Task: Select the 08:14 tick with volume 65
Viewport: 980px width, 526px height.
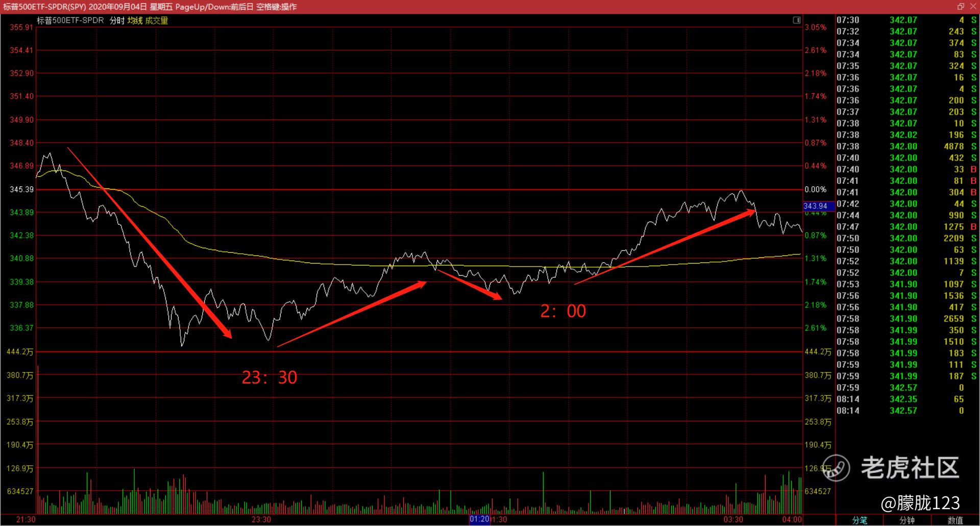Action: pyautogui.click(x=906, y=399)
